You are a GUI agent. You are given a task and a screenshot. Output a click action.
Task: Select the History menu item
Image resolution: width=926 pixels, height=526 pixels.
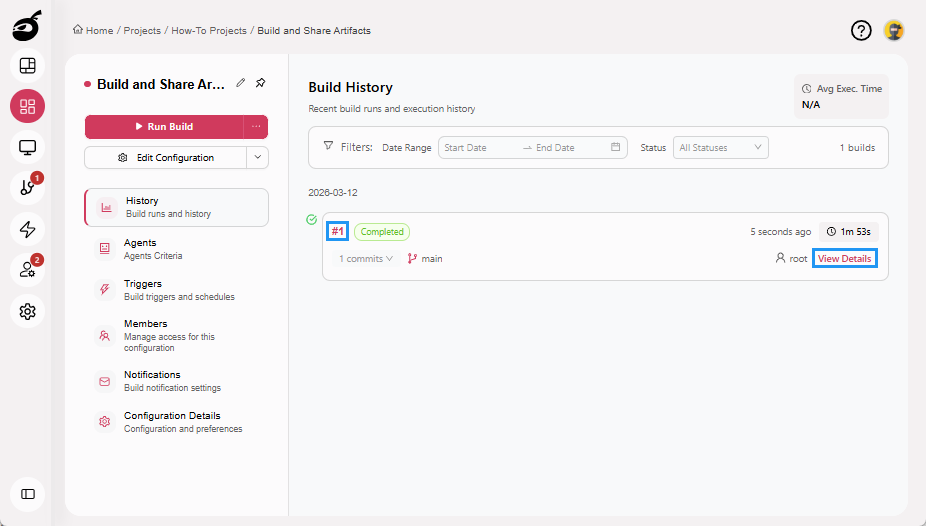177,207
